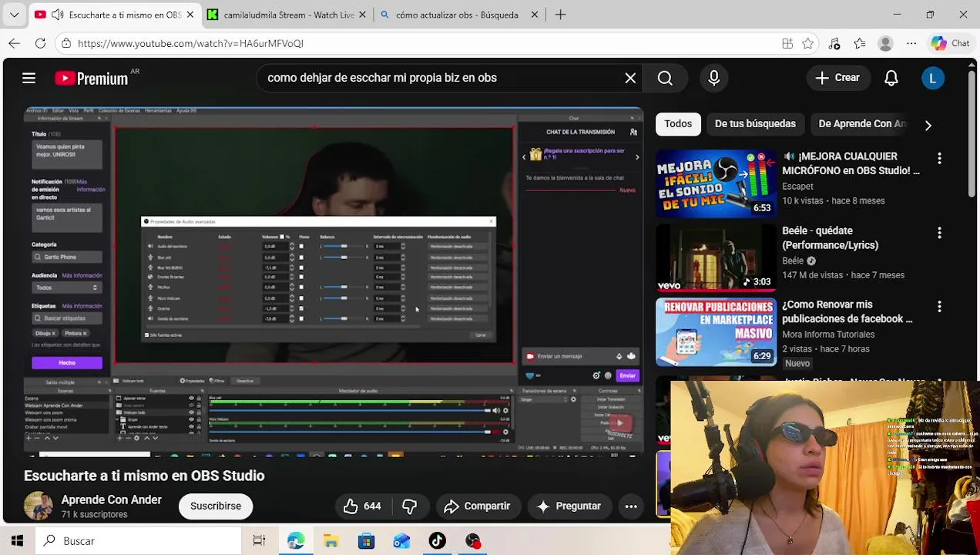Image resolution: width=980 pixels, height=555 pixels.
Task: Ask about the video with Preguntar
Action: 569,506
